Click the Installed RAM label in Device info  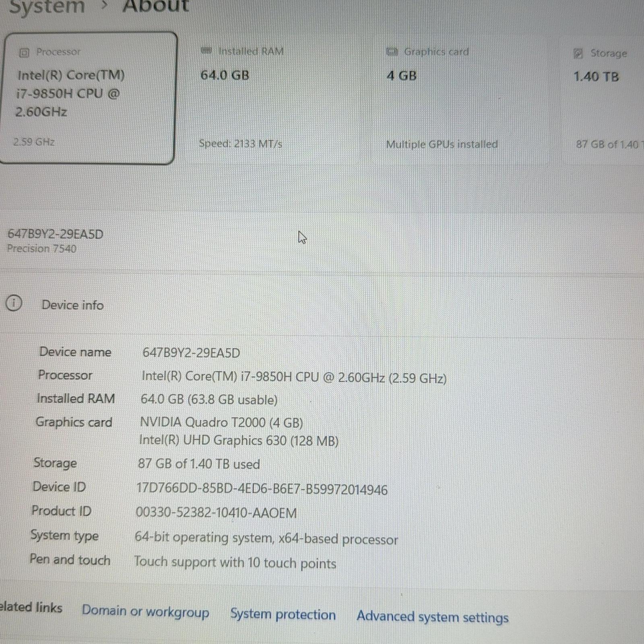tap(76, 398)
